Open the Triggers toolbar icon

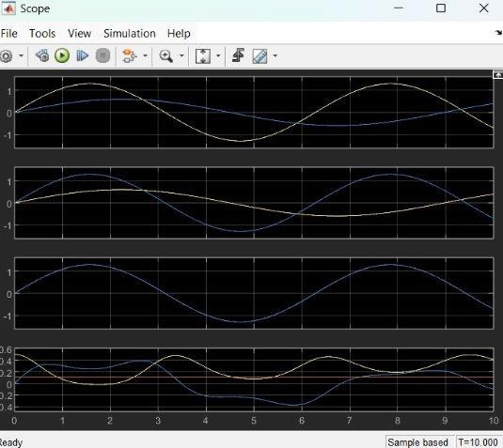tap(239, 55)
